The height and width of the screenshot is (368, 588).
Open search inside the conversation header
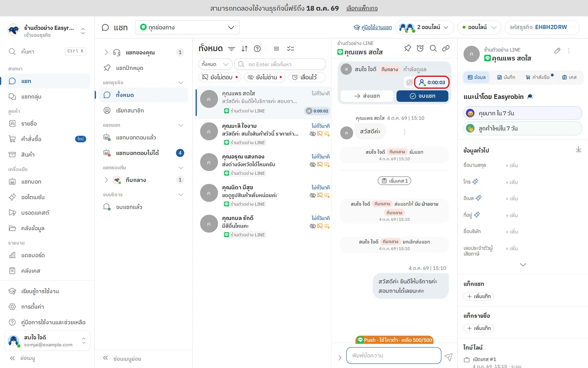433,48
